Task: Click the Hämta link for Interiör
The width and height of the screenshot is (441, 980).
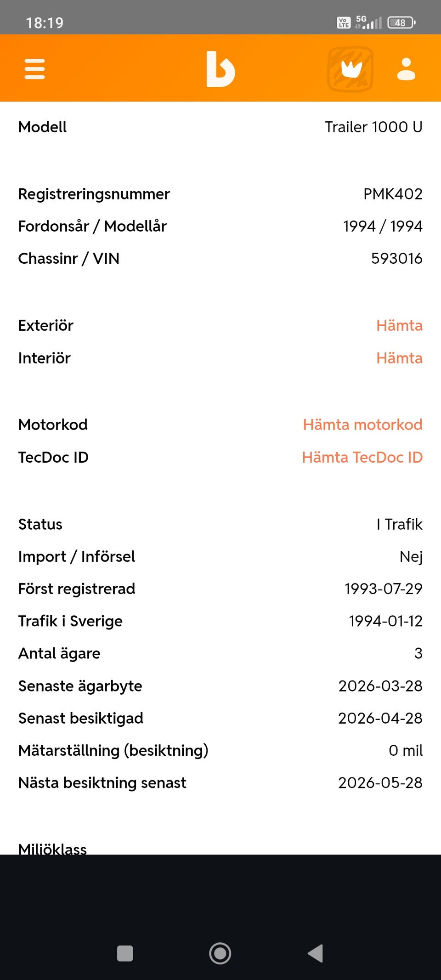Action: (x=399, y=358)
